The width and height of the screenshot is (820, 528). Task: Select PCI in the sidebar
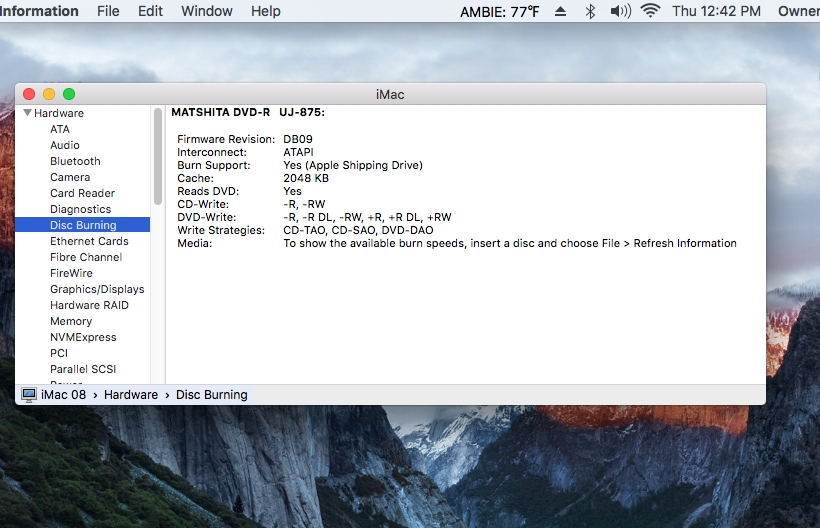[x=59, y=353]
